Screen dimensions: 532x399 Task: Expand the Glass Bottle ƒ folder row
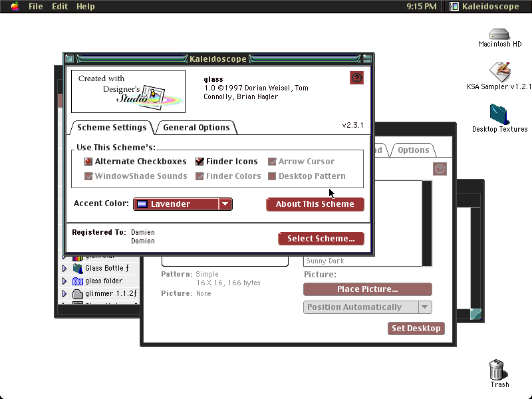pyautogui.click(x=65, y=269)
